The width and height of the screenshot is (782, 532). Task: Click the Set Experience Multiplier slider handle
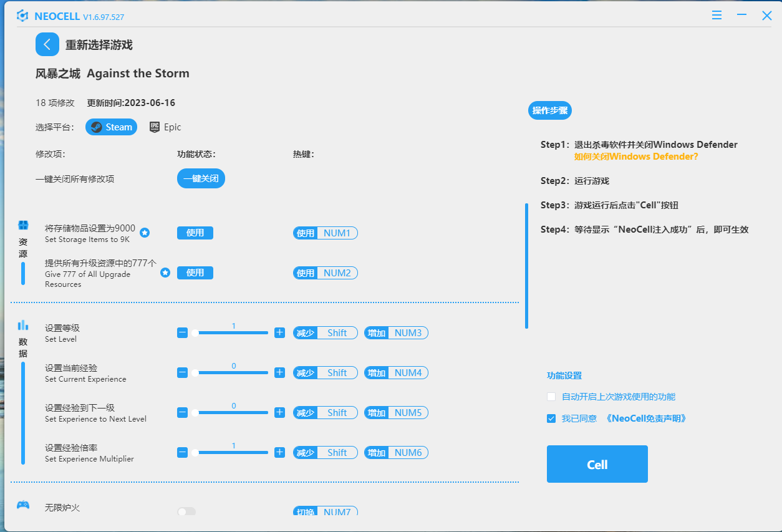(195, 453)
